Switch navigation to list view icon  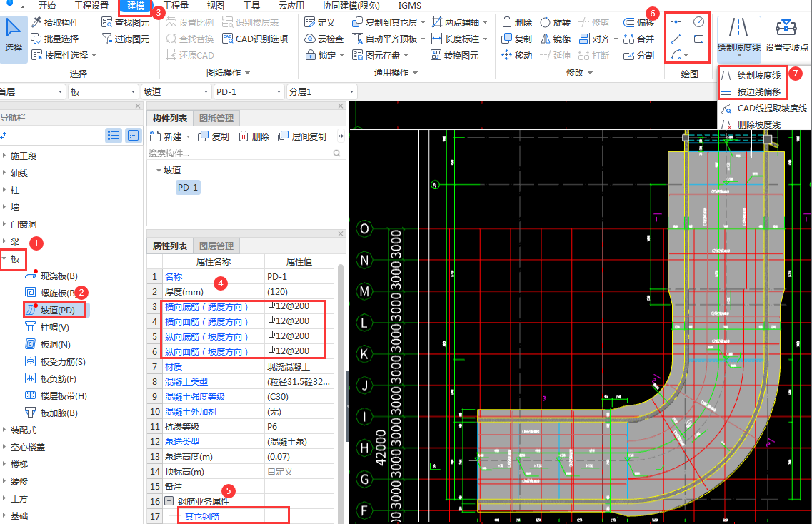(113, 136)
